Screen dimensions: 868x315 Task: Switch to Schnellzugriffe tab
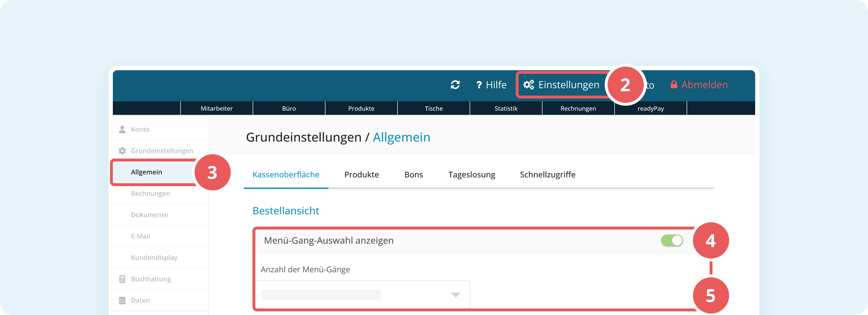(548, 175)
